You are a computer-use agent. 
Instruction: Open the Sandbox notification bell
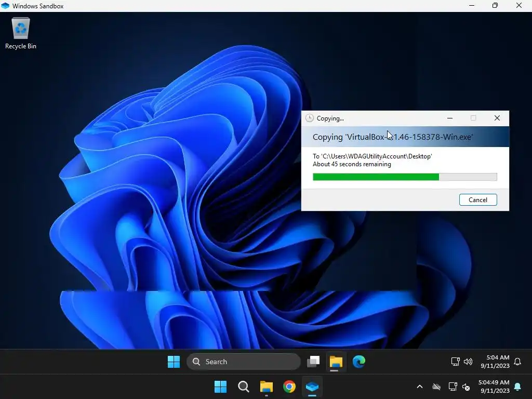pos(517,362)
